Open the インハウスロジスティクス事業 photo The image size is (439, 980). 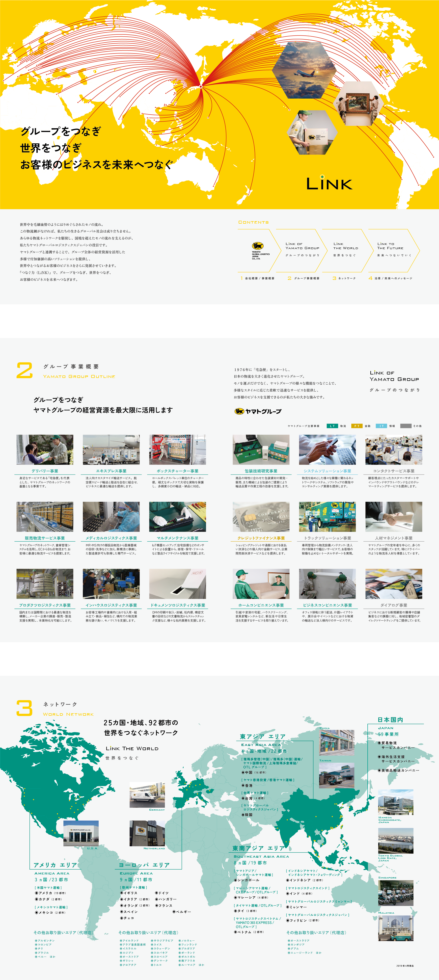pos(111,584)
